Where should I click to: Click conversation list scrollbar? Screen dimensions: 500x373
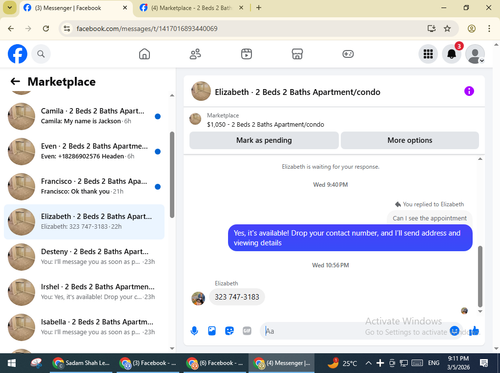[x=172, y=175]
